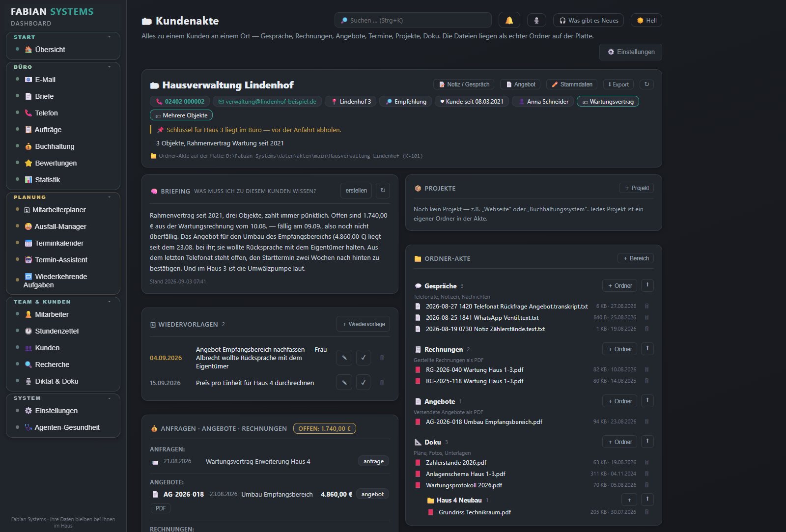This screenshot has height=532, width=786.
Task: Delete the Telefonat Rückfrage Angebot transcript
Action: tap(646, 306)
